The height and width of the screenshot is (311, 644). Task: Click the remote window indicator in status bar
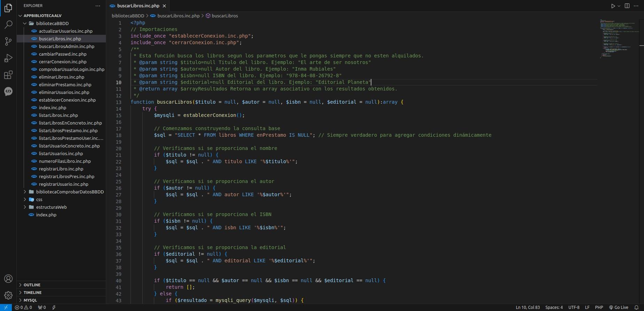[6, 308]
